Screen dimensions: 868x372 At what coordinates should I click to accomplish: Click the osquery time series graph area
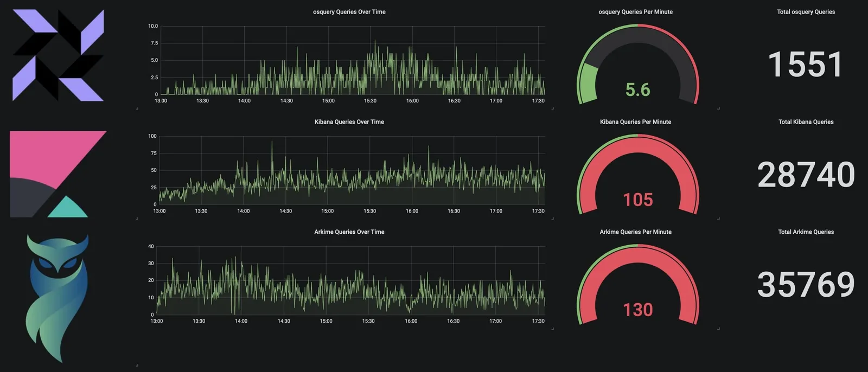[353, 60]
